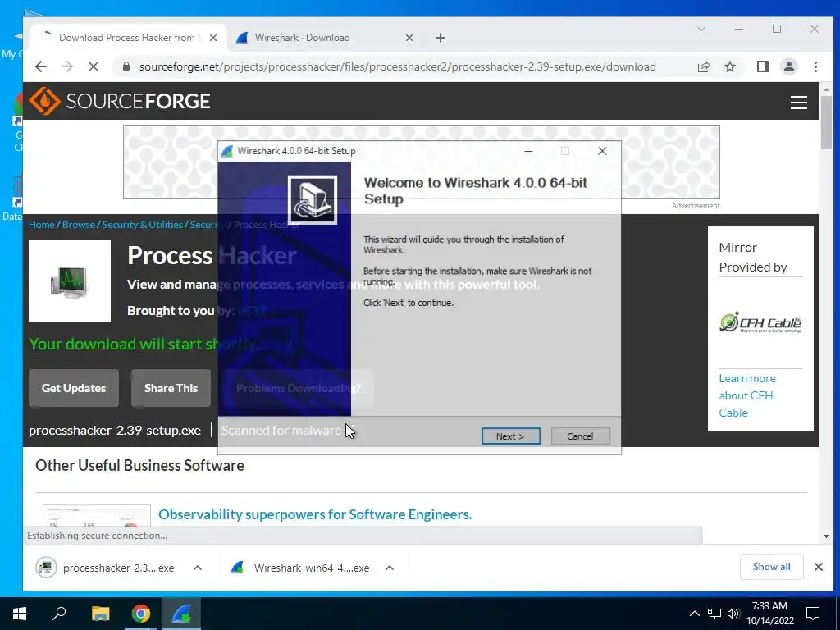Open the Windows Start menu
The width and height of the screenshot is (840, 630).
(x=20, y=614)
